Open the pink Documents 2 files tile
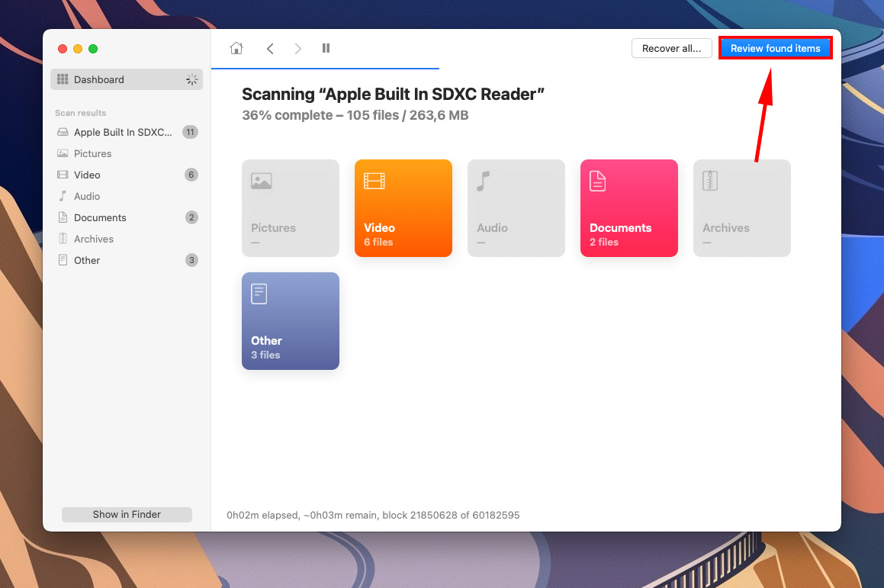The image size is (884, 588). tap(628, 207)
